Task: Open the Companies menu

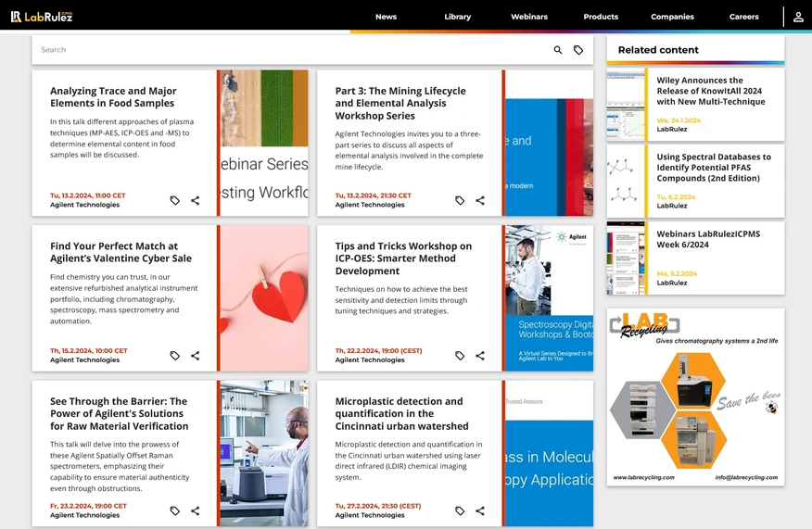Action: [672, 17]
